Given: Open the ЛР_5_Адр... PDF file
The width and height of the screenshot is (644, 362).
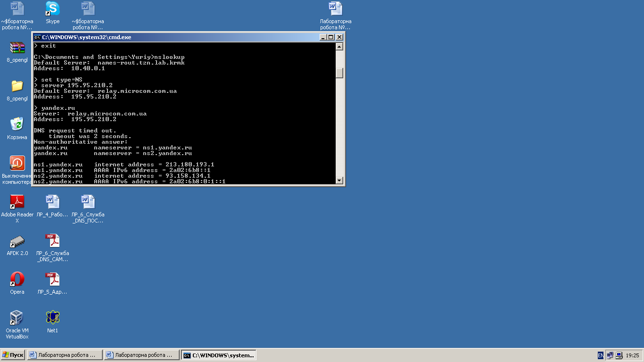Looking at the screenshot, I should point(52,283).
